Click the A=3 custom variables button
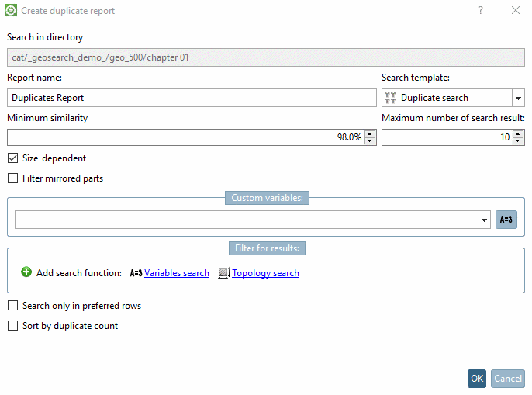 tap(506, 220)
